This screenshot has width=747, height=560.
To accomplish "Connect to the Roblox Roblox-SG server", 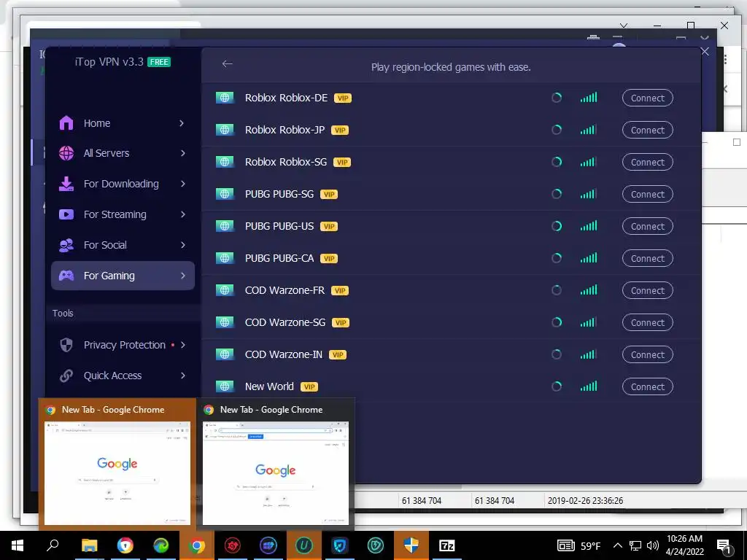I will click(x=648, y=162).
